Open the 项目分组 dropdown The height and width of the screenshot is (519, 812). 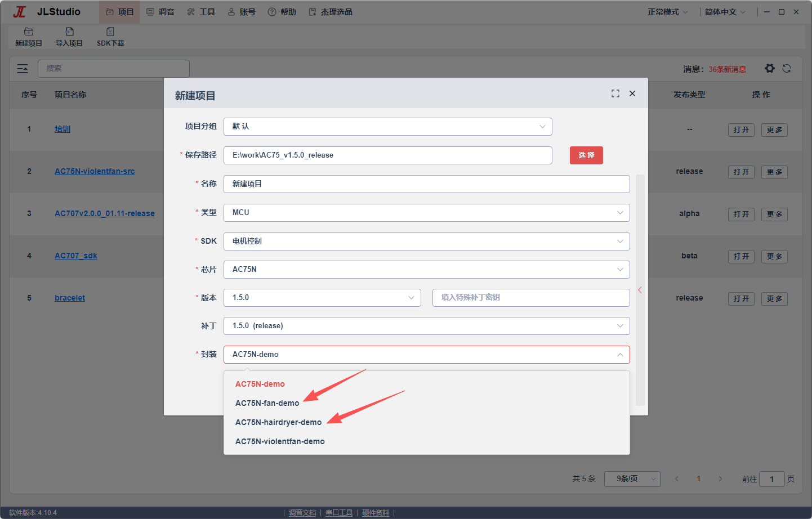click(x=387, y=127)
